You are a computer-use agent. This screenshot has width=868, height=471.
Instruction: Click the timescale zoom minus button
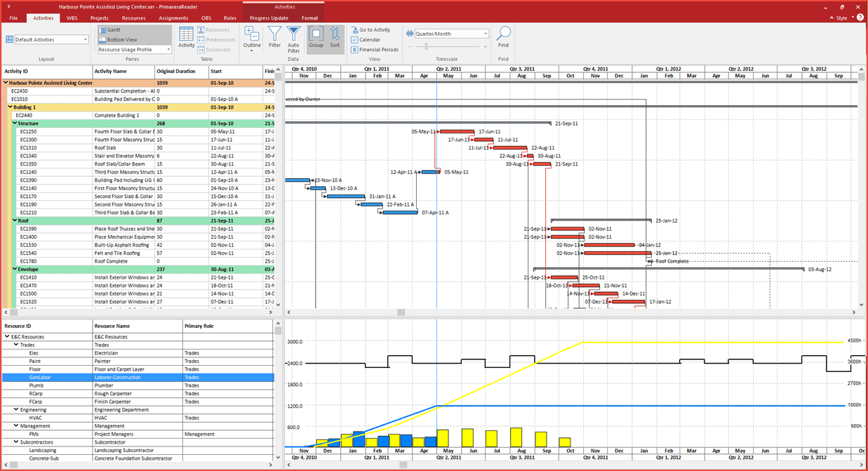pos(409,46)
